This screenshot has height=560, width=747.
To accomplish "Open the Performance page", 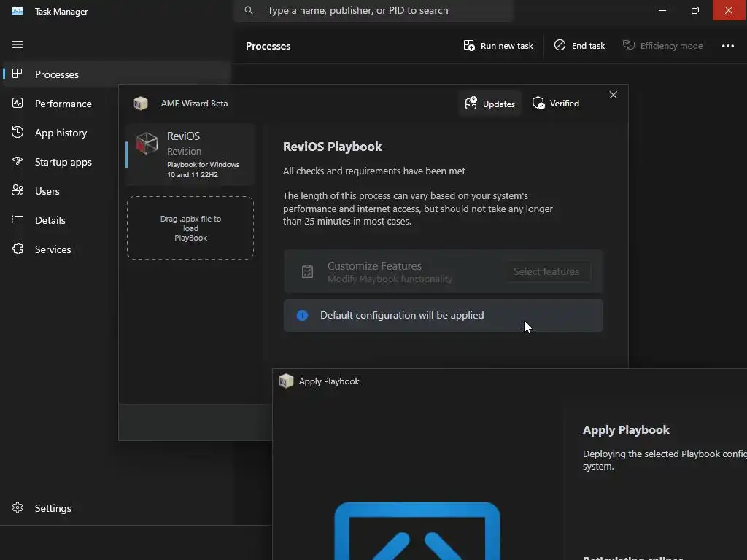I will pyautogui.click(x=63, y=104).
